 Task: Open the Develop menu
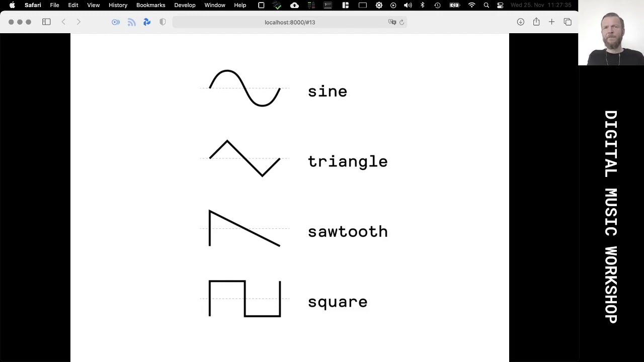click(185, 5)
